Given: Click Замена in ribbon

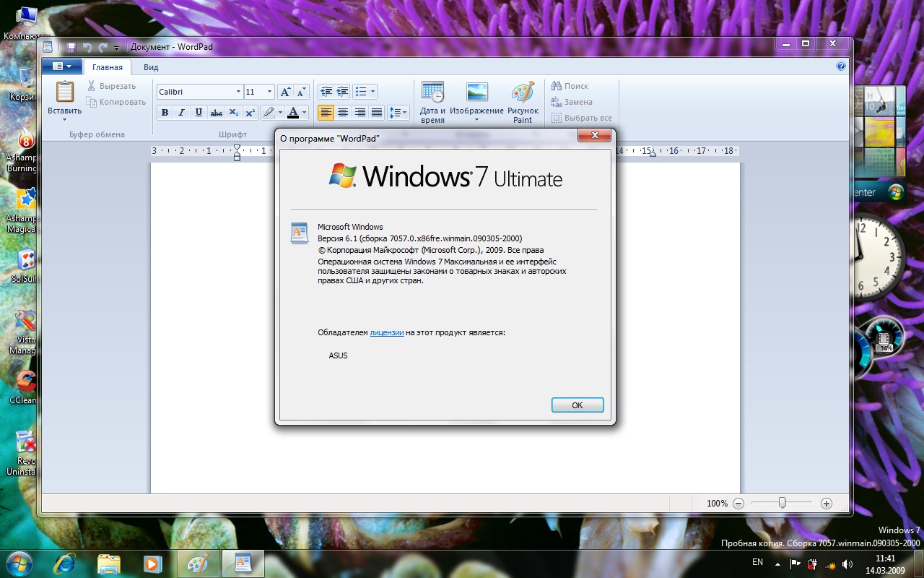Looking at the screenshot, I should click(571, 102).
